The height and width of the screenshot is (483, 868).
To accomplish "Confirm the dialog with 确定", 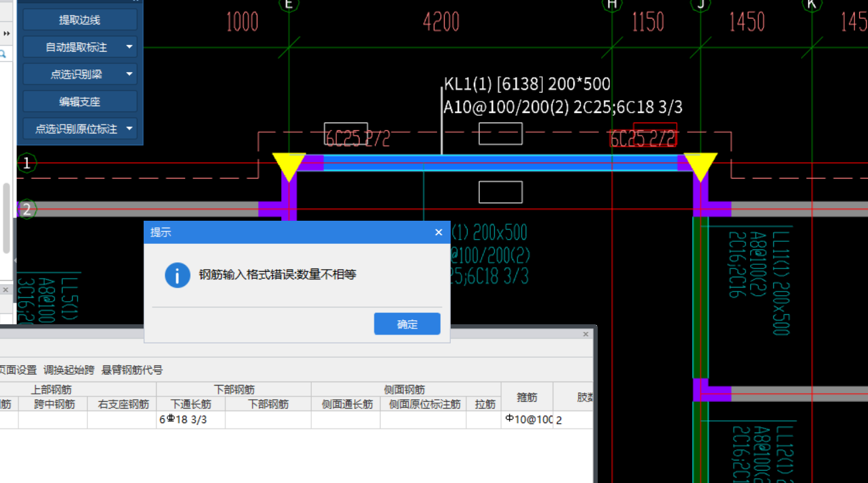I will click(407, 324).
